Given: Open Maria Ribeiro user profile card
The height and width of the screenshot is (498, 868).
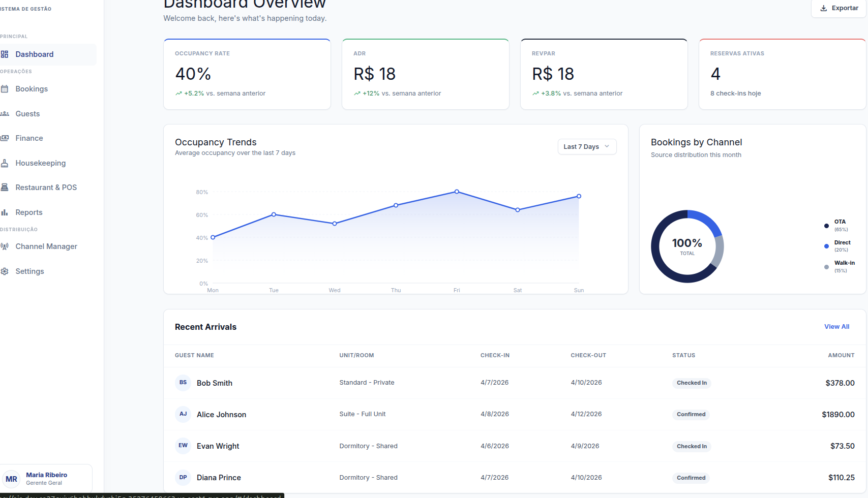Looking at the screenshot, I should [x=46, y=479].
